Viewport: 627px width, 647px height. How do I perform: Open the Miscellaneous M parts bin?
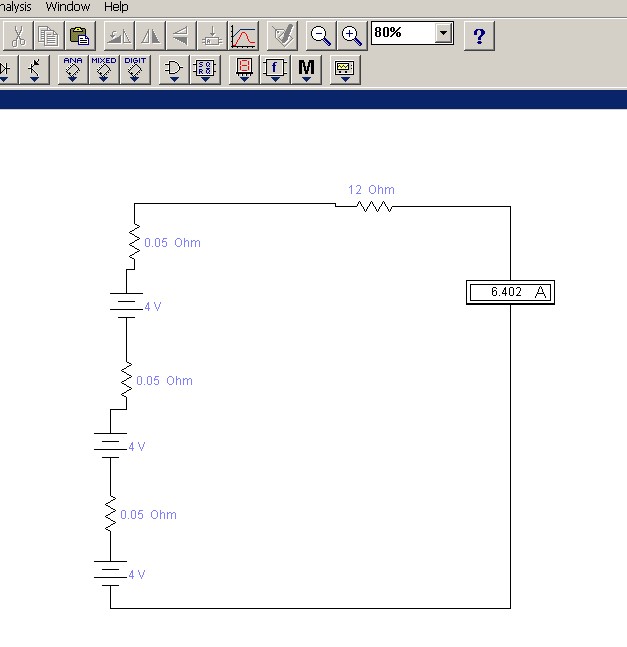pos(307,69)
